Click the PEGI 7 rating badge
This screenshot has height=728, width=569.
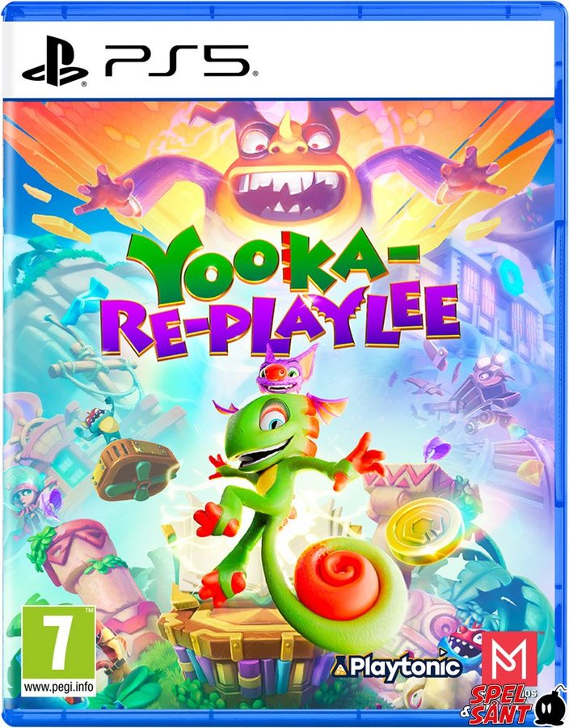pyautogui.click(x=58, y=650)
